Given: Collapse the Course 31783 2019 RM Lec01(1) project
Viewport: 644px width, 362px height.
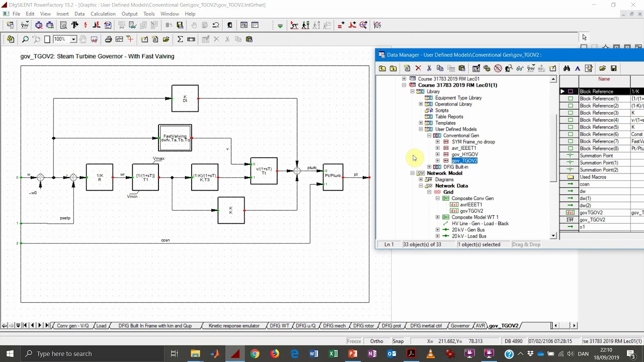Looking at the screenshot, I should coord(404,85).
